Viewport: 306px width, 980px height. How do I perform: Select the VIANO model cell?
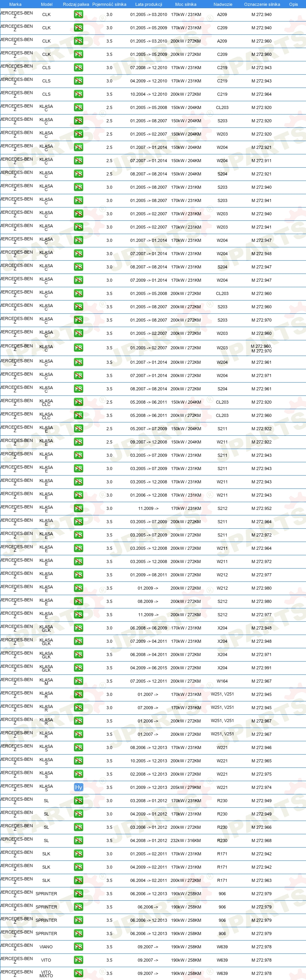[x=46, y=947]
